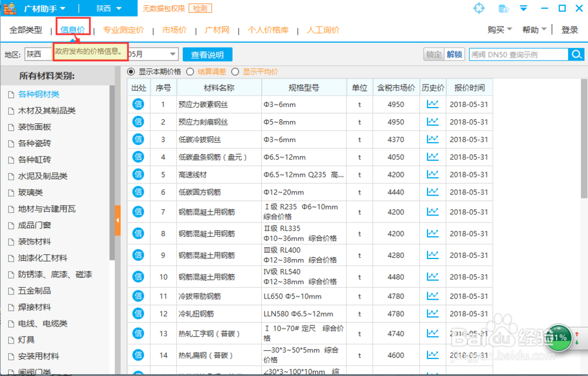588x376 pixels.
Task: Click info icon on row 10 钢筋混凝土用钢筋
Action: (x=138, y=277)
